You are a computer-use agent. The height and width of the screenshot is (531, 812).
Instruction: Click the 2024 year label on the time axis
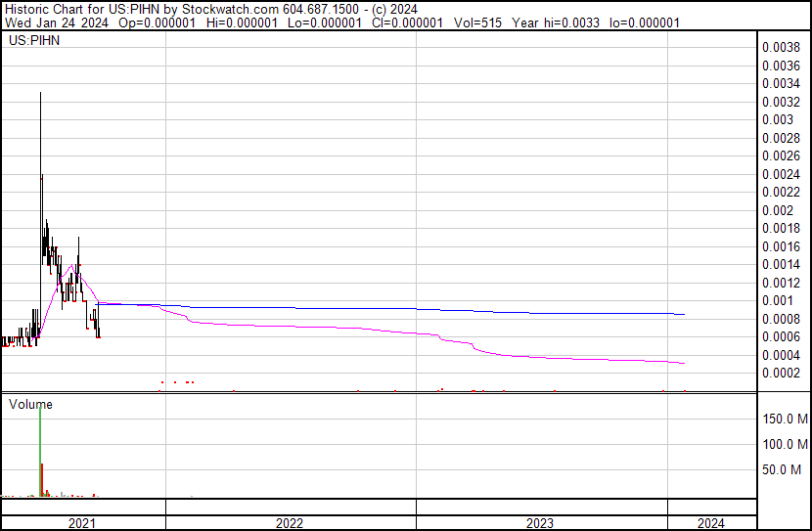(711, 523)
